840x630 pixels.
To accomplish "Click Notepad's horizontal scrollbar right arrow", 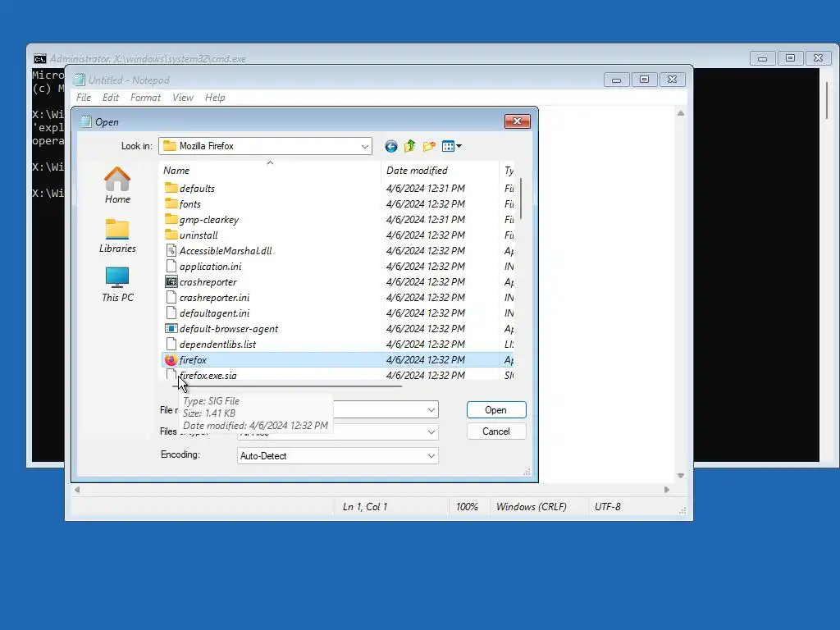I will coord(667,490).
